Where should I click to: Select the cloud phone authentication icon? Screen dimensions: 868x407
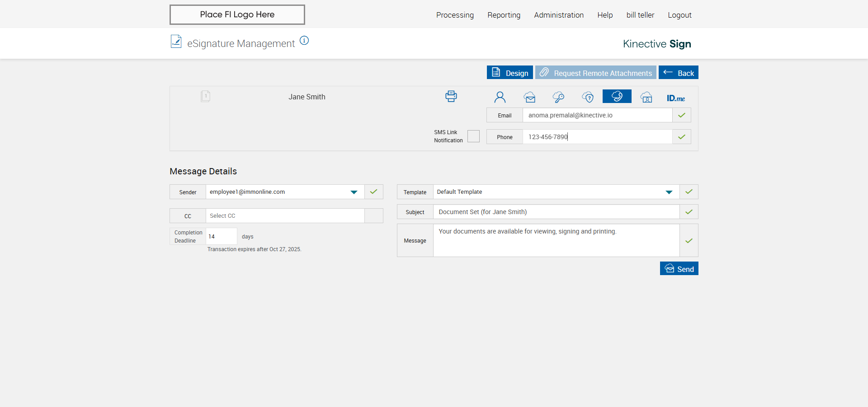tap(617, 97)
